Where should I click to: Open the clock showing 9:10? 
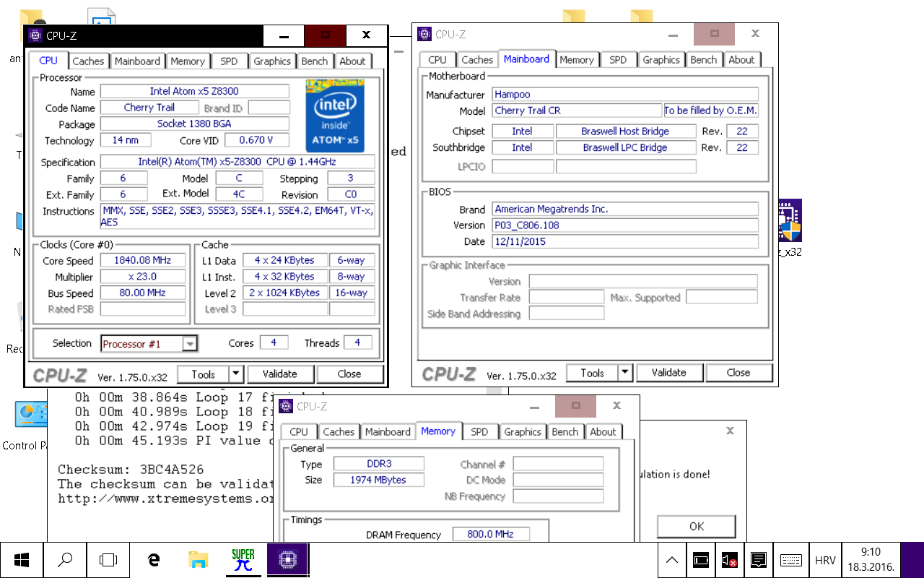coord(871,560)
